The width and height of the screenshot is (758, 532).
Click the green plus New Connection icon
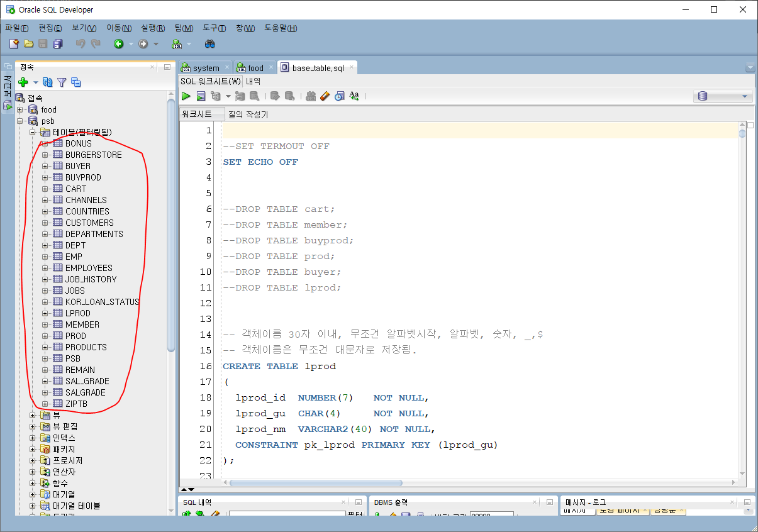pyautogui.click(x=23, y=82)
